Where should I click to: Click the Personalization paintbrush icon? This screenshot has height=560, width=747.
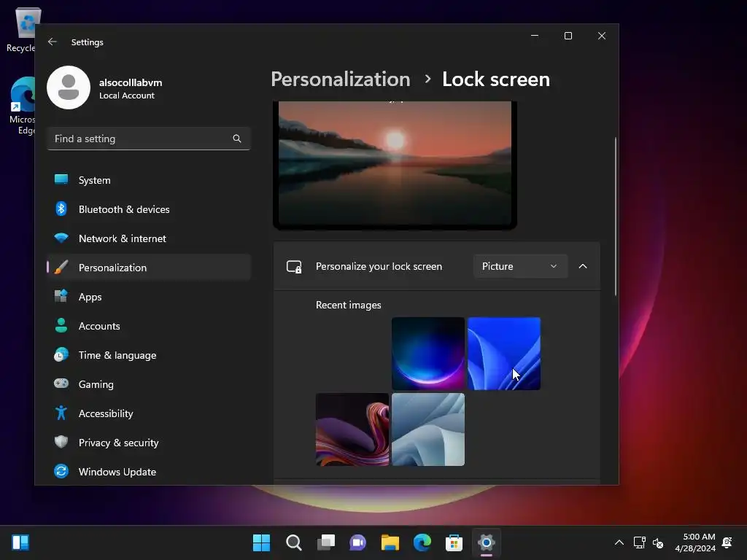[x=61, y=267]
